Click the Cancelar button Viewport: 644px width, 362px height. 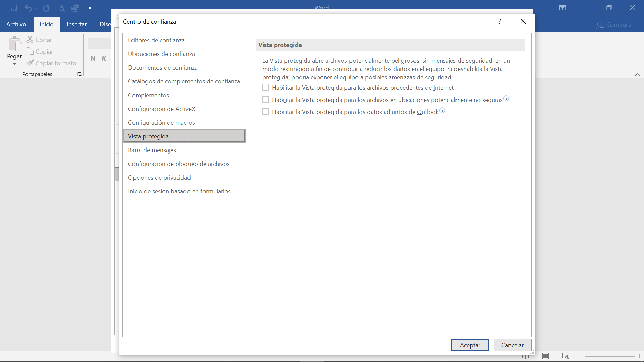512,345
